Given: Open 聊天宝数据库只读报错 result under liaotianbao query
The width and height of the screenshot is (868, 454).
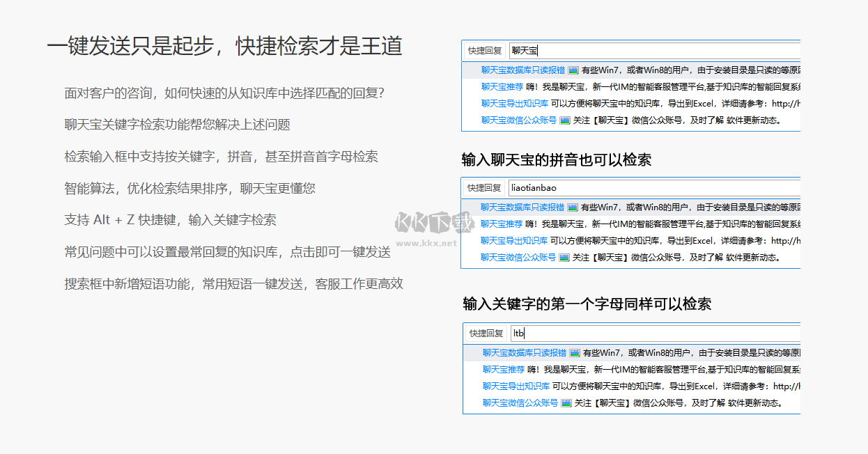Looking at the screenshot, I should coord(522,208).
